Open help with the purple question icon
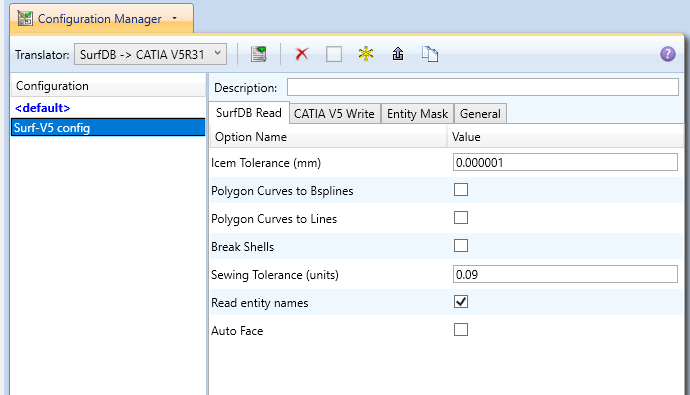Image resolution: width=690 pixels, height=395 pixels. (668, 54)
